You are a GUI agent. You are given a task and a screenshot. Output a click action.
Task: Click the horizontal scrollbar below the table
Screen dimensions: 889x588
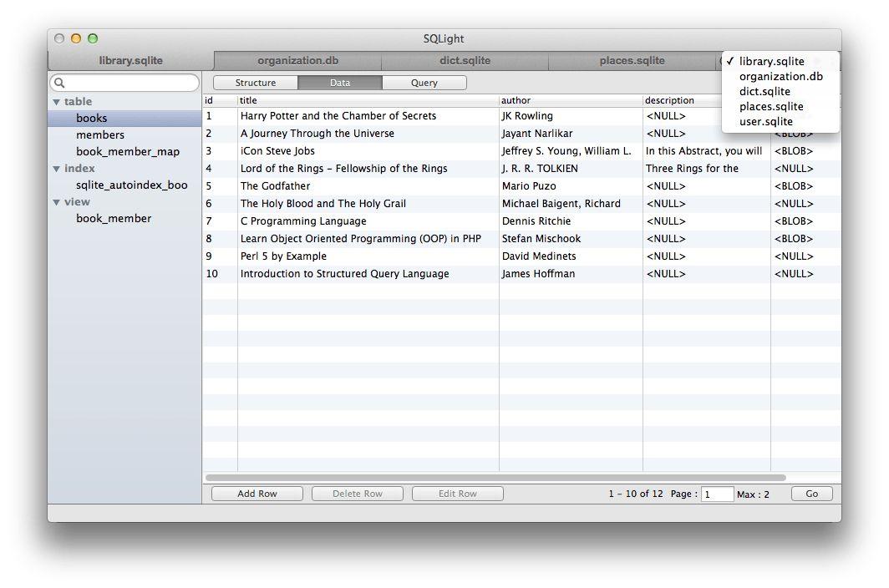click(495, 478)
